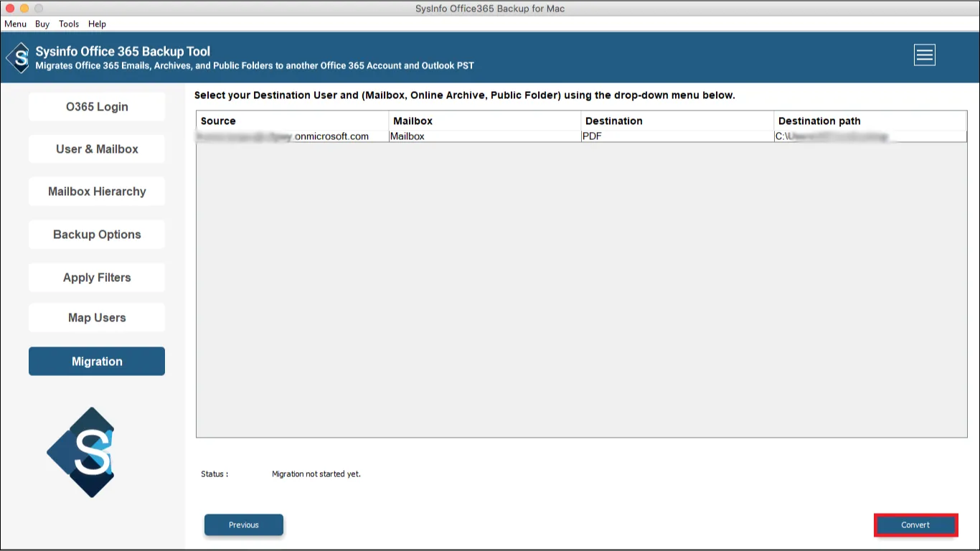Go to the O365 Login step
The height and width of the screenshot is (551, 980).
tap(97, 107)
